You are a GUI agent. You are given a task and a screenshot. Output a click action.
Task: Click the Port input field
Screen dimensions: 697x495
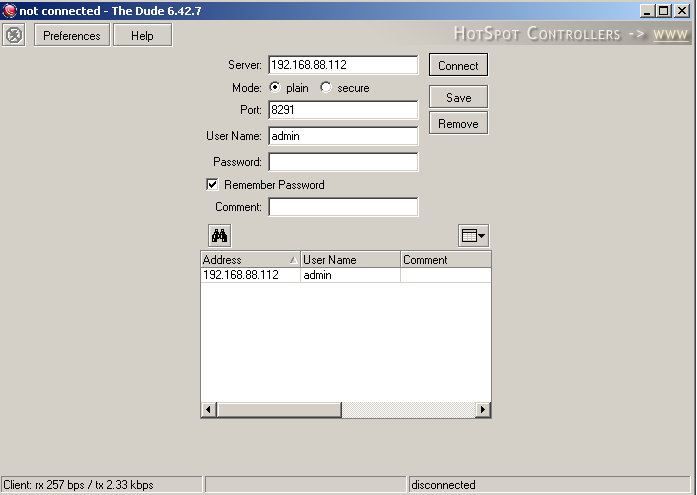tap(343, 110)
